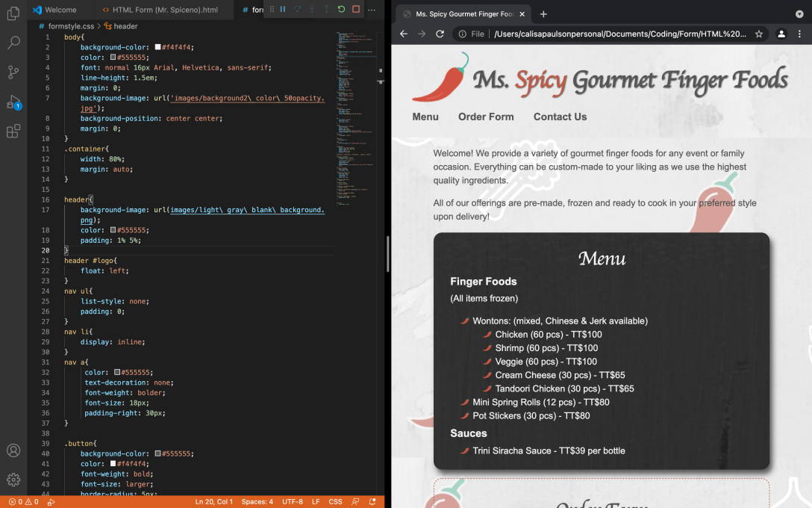Switch to the Welcome tab
This screenshot has height=508, width=812.
(60, 10)
